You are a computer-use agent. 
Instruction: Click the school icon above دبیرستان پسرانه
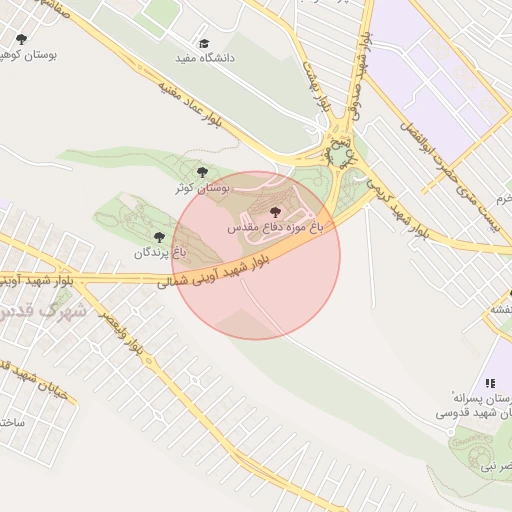click(x=490, y=383)
